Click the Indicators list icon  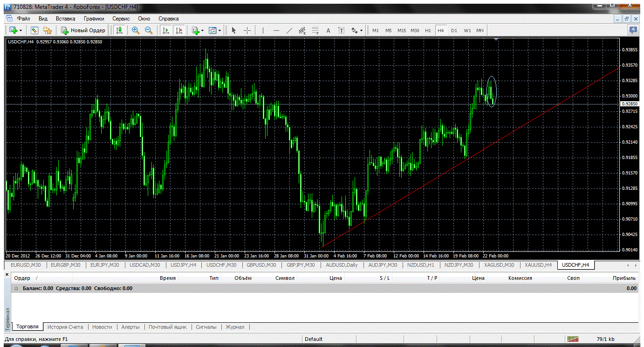(196, 30)
